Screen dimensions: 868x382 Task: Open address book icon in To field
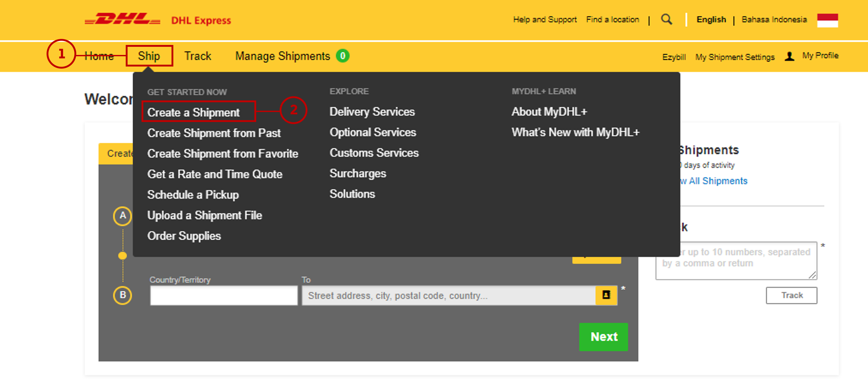tap(606, 296)
